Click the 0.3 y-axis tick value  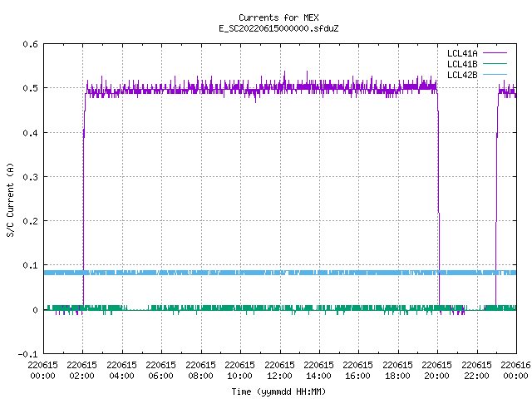click(x=30, y=177)
